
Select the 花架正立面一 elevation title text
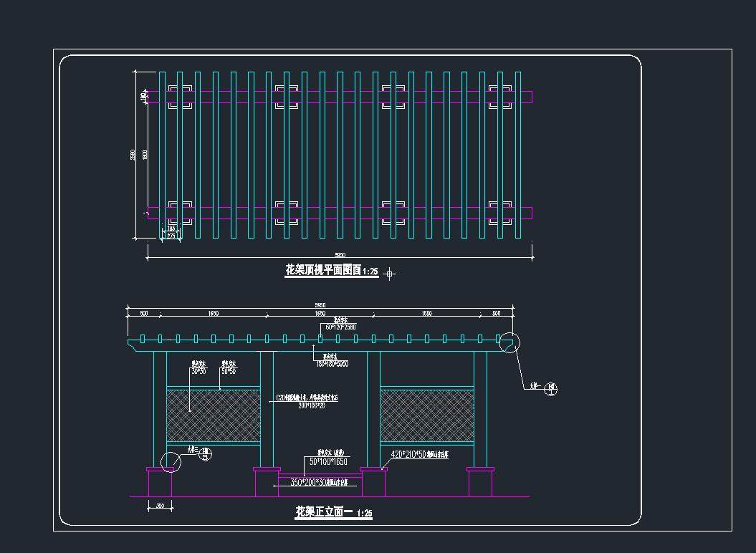click(325, 513)
